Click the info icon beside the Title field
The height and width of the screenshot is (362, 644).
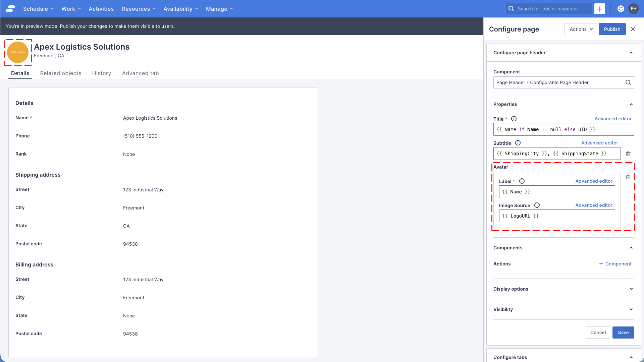click(514, 119)
